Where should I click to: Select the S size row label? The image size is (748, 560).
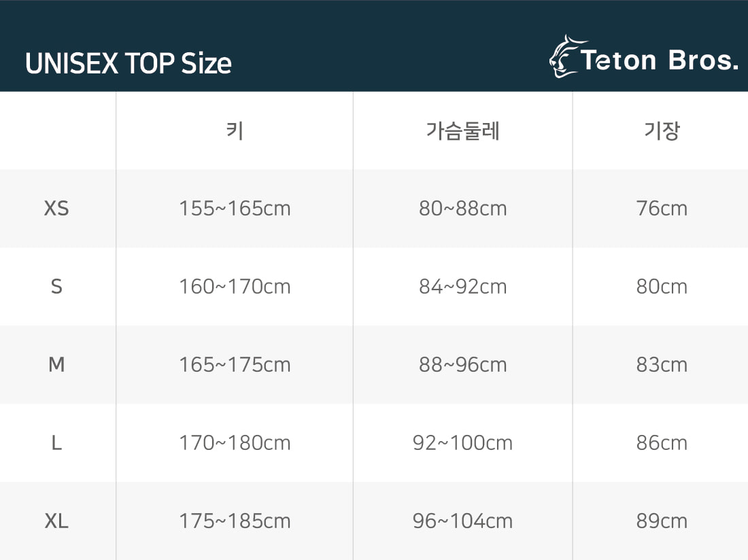point(56,287)
